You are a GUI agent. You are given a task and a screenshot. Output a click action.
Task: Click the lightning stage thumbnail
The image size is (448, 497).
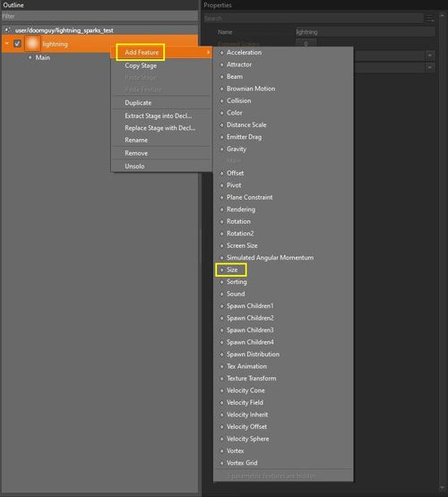(32, 43)
